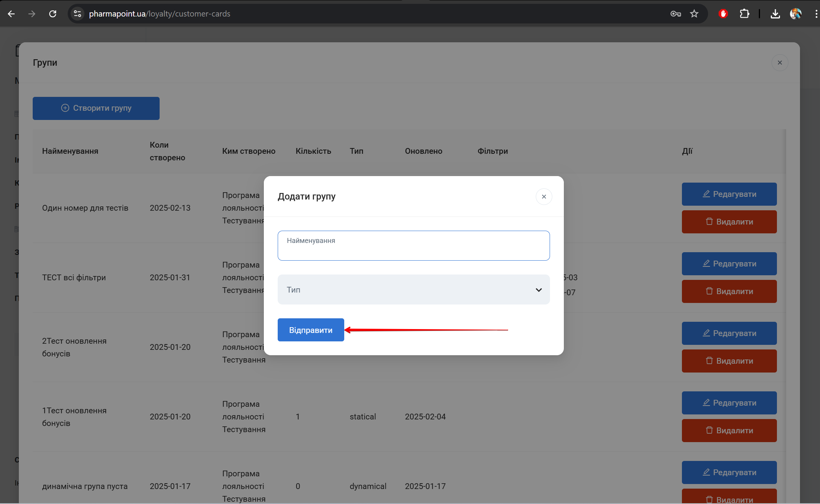Edit group ТЕСТ всі фільтри

(x=729, y=264)
